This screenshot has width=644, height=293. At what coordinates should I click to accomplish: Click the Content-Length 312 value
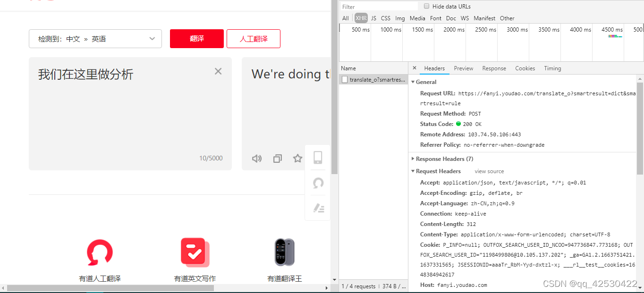coord(471,224)
